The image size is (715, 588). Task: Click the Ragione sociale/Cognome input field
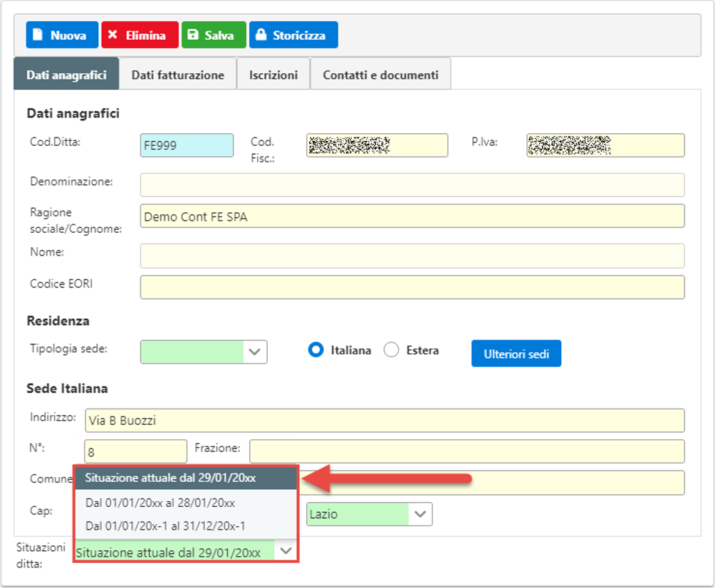click(x=412, y=216)
